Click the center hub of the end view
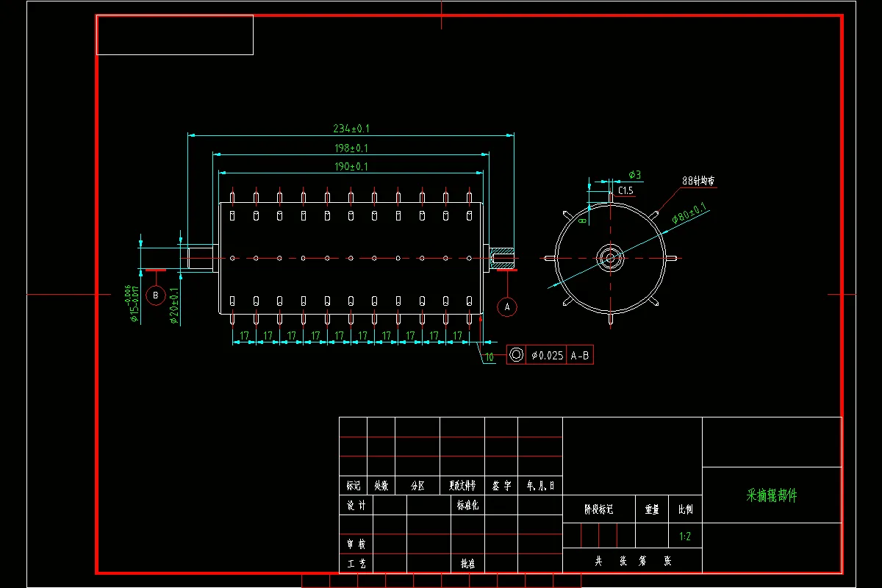 click(x=609, y=258)
